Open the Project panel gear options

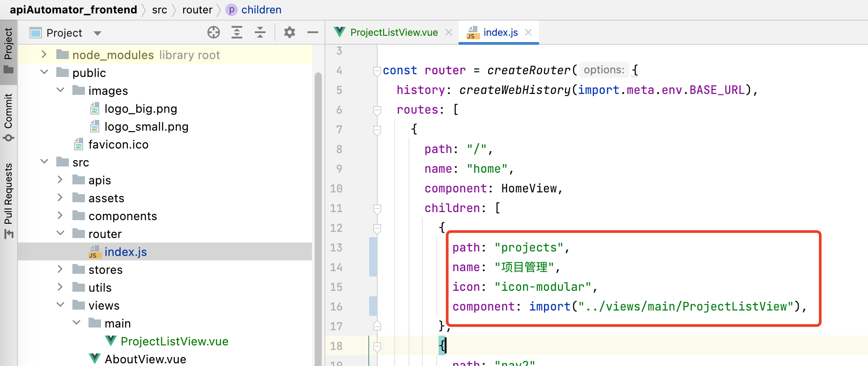[x=290, y=32]
